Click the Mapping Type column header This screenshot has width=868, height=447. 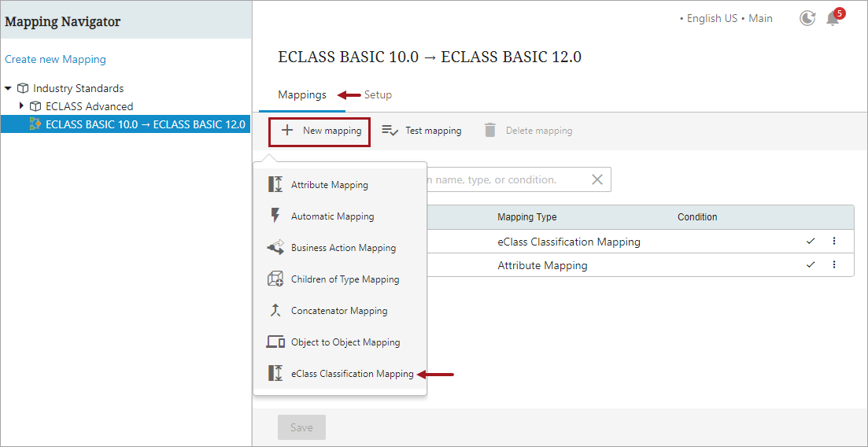point(527,217)
